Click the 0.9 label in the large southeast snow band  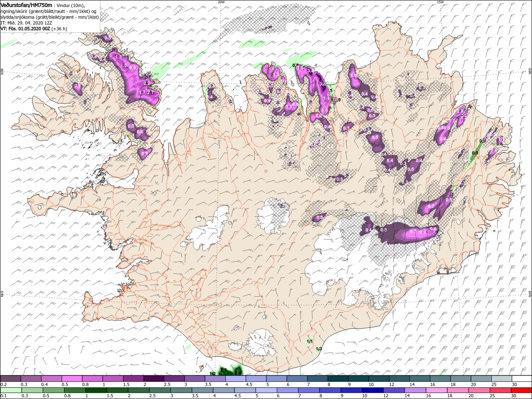[423, 233]
